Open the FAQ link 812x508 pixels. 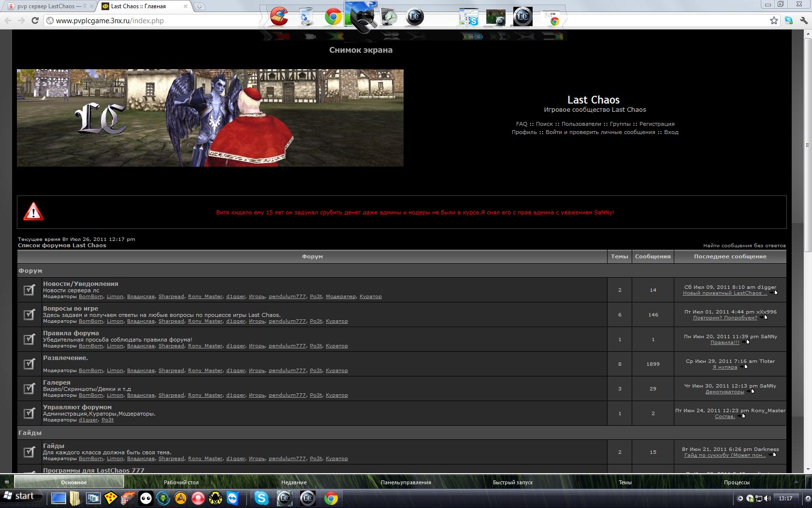click(522, 124)
